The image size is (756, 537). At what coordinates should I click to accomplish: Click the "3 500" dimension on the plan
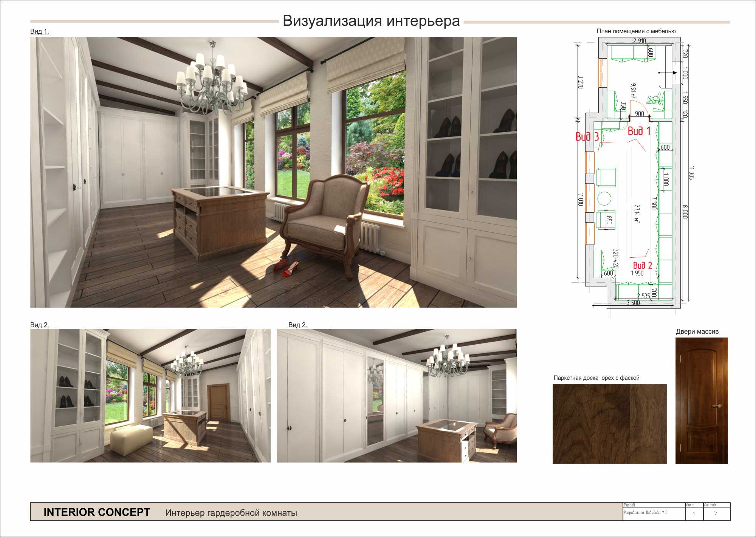633,303
